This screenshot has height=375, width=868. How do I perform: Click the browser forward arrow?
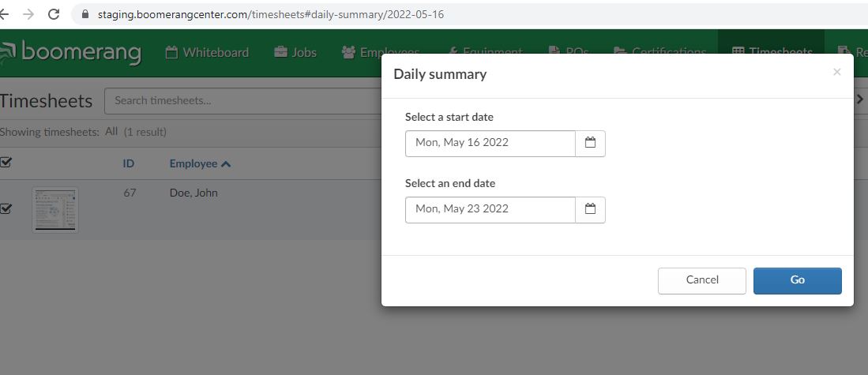click(28, 14)
